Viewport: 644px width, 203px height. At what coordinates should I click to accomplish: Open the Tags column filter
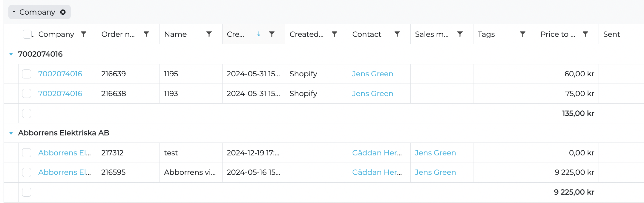523,34
